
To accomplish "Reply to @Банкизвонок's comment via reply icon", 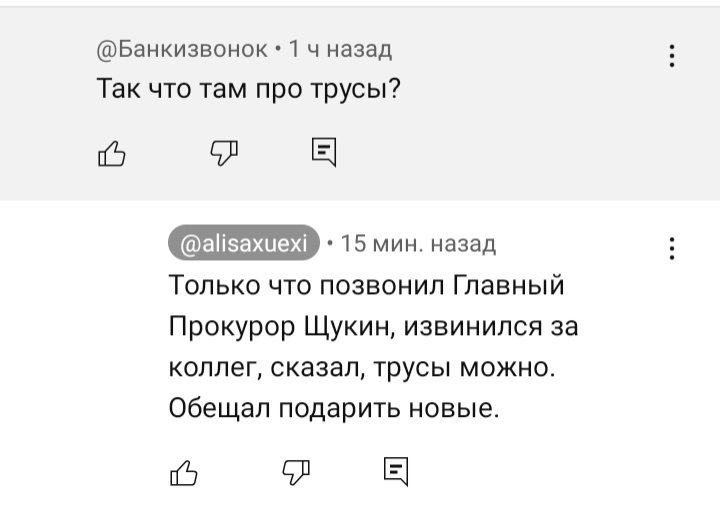I will point(324,152).
